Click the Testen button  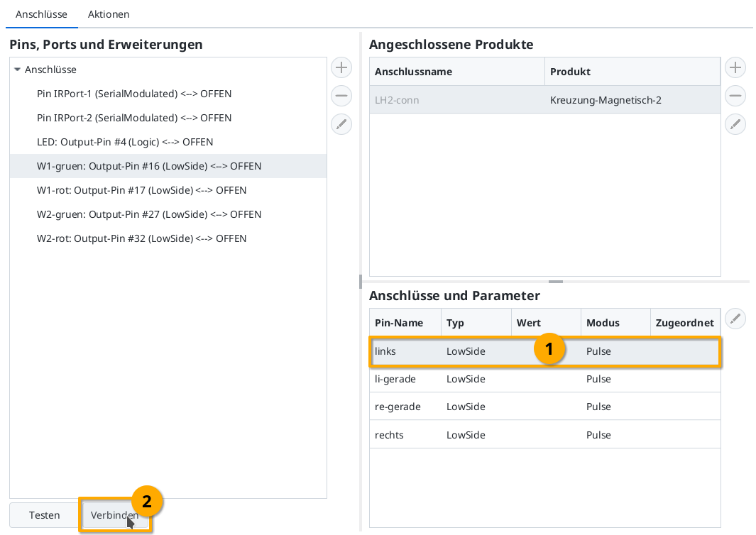(45, 515)
